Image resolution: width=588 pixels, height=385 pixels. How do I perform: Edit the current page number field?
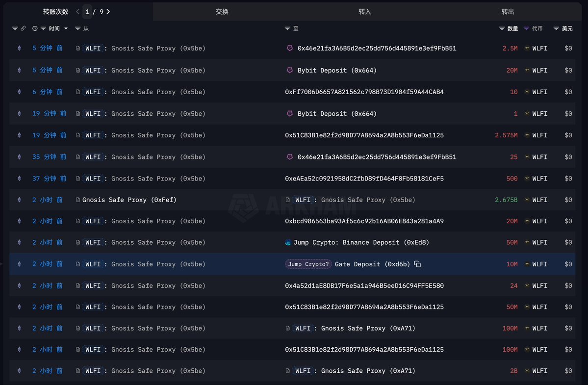pyautogui.click(x=87, y=12)
